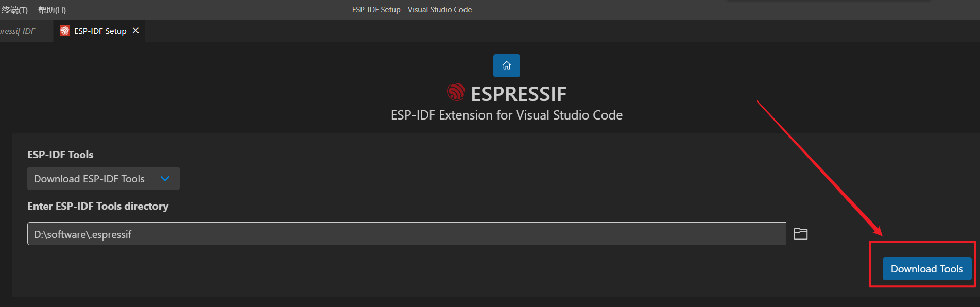Screen dimensions: 980x307
Task: Click the home icon above the ESPRESSIF logo
Action: tap(506, 65)
